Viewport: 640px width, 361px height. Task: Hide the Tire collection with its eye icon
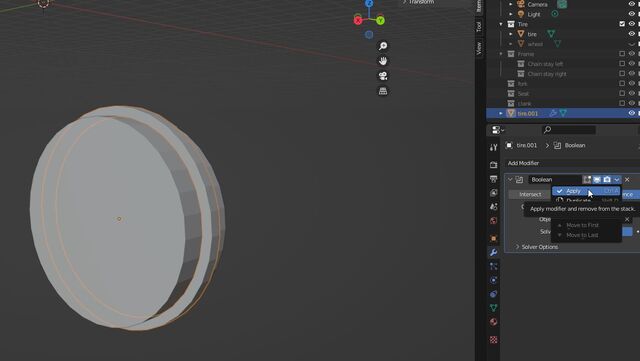[x=632, y=24]
